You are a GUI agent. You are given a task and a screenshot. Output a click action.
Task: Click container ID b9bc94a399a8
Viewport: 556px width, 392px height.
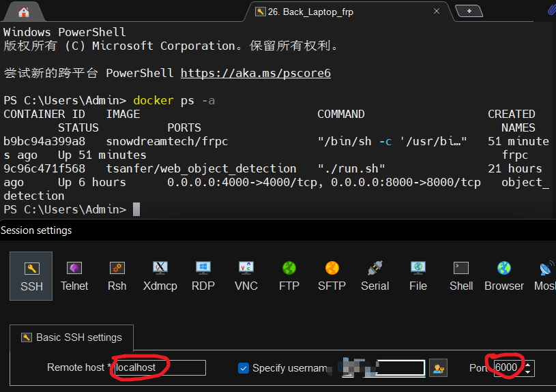pyautogui.click(x=44, y=141)
